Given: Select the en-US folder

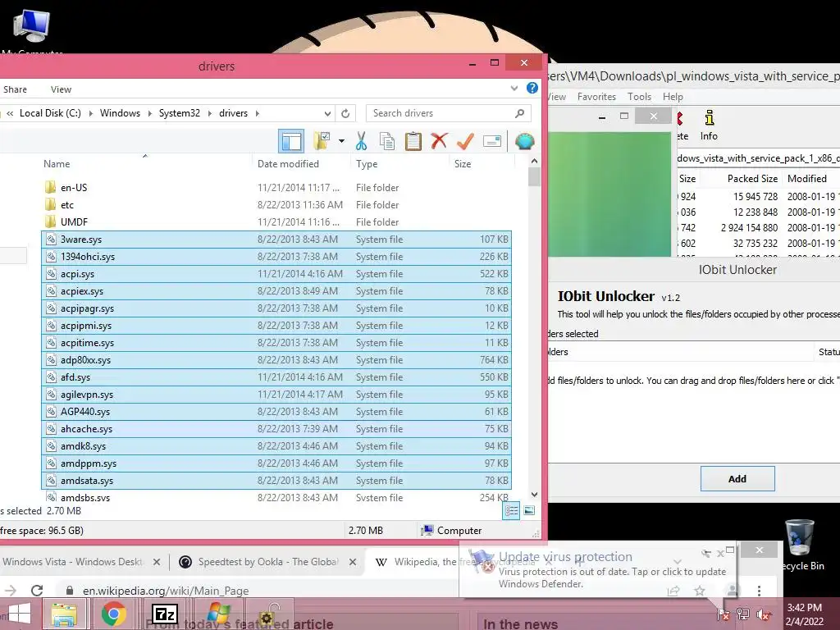Looking at the screenshot, I should point(276,188).
